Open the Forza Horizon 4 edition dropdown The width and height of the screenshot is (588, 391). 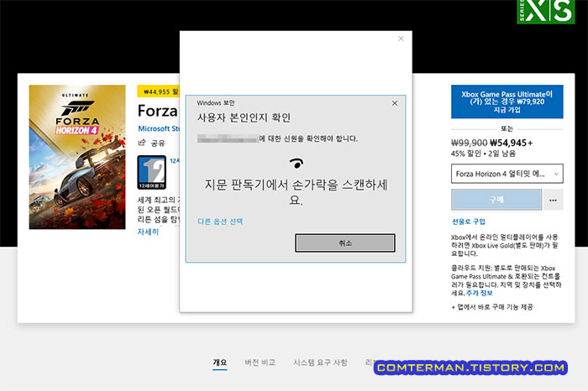(507, 174)
